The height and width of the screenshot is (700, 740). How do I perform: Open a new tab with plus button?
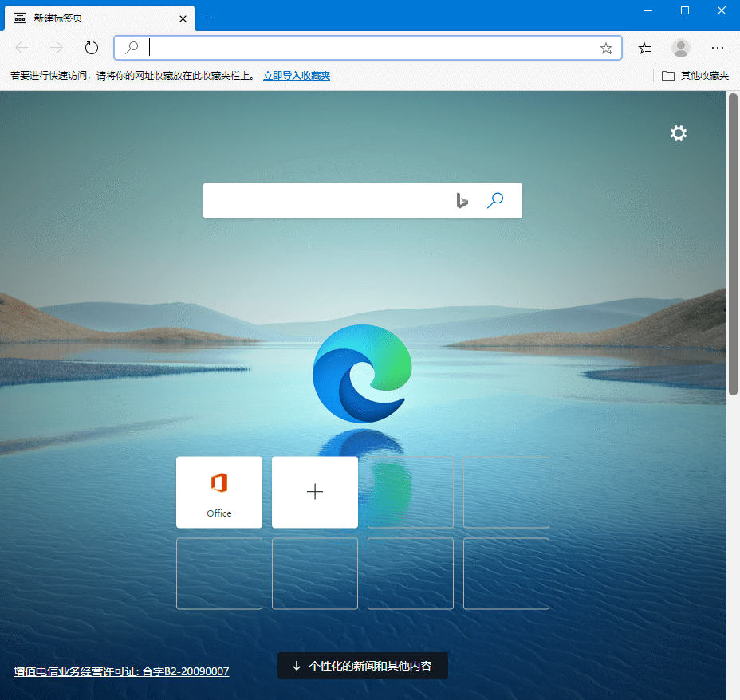(x=207, y=18)
